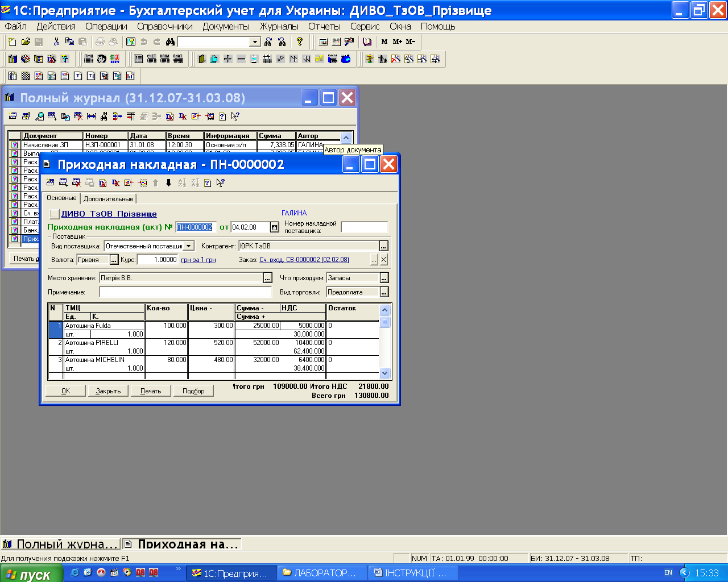Clear the Заказ field with X button
The height and width of the screenshot is (582, 728).
pos(384,260)
